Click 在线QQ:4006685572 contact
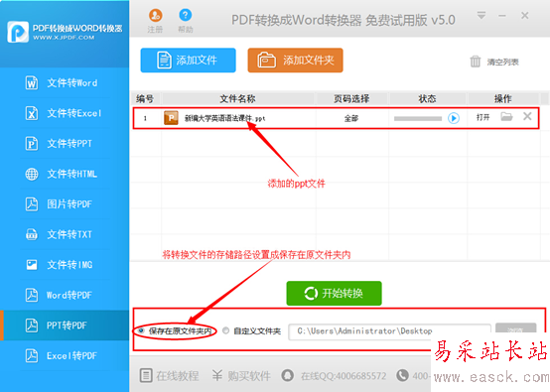 [x=334, y=376]
